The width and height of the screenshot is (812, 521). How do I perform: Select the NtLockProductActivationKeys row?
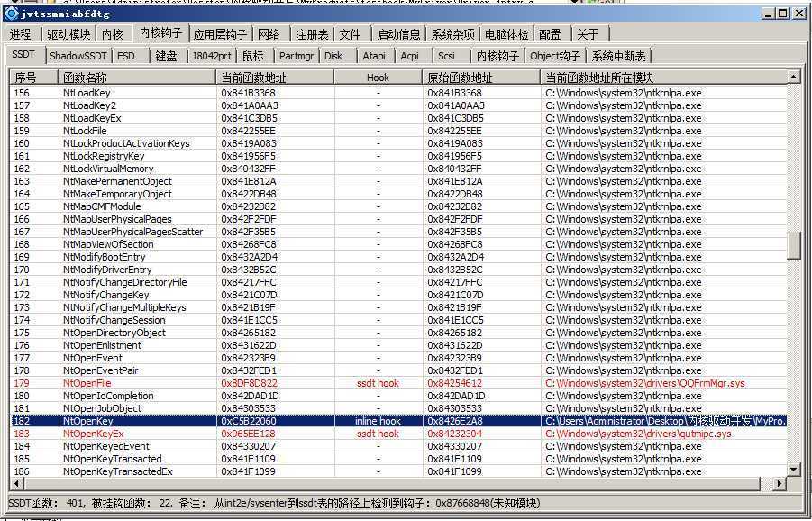tap(398, 143)
